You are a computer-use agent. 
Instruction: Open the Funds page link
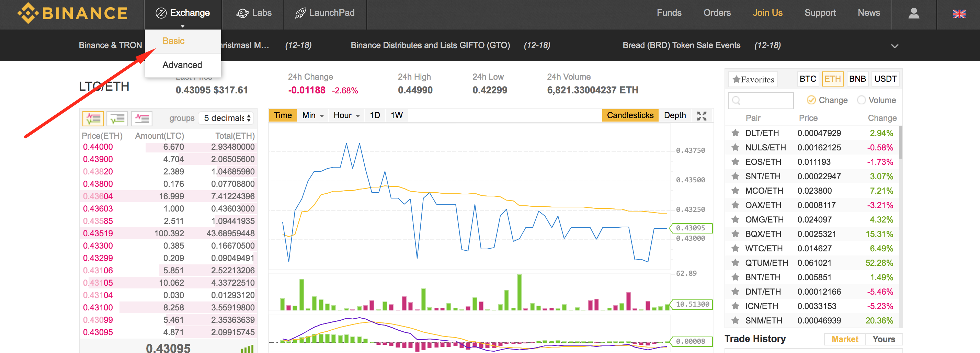[669, 13]
